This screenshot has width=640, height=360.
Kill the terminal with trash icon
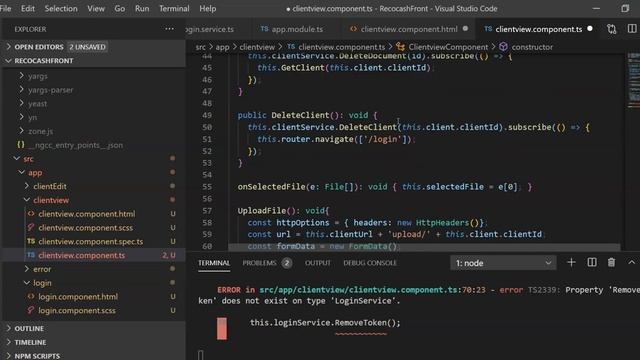[x=611, y=263]
